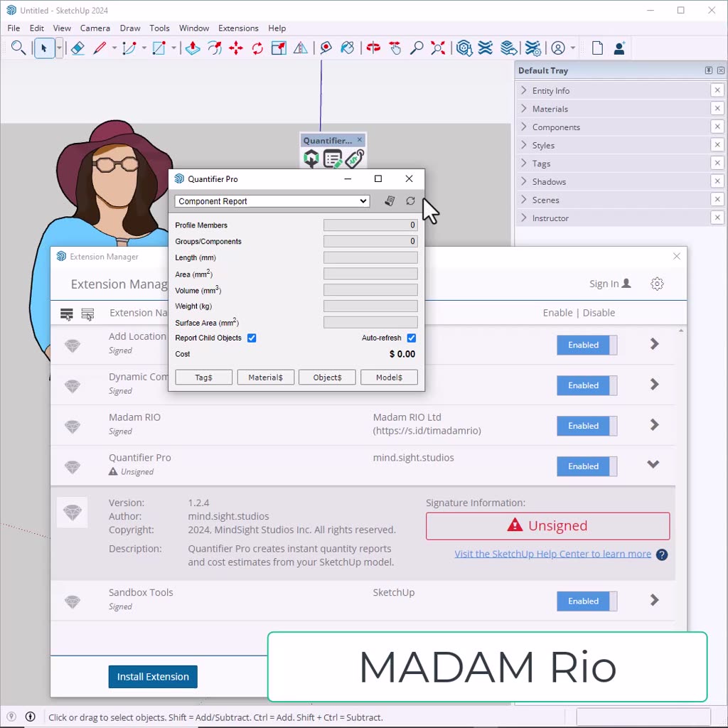Disable the Quantifier Pro extension toggle

click(587, 466)
